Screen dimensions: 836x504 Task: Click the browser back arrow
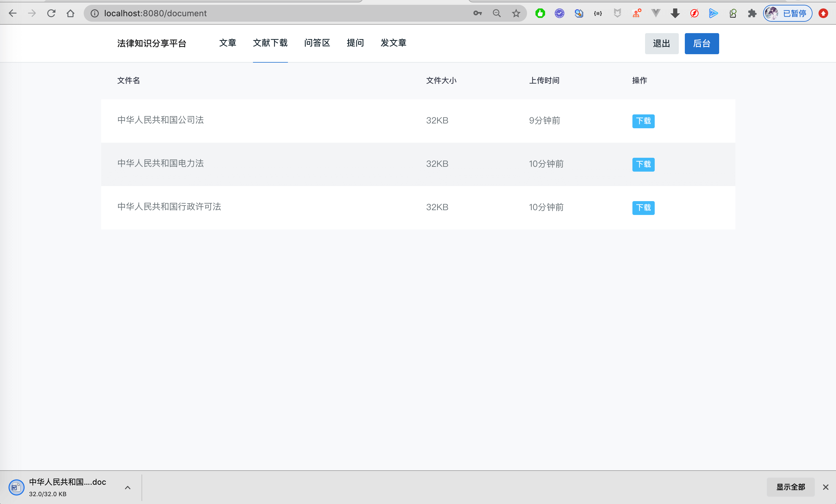[x=13, y=13]
